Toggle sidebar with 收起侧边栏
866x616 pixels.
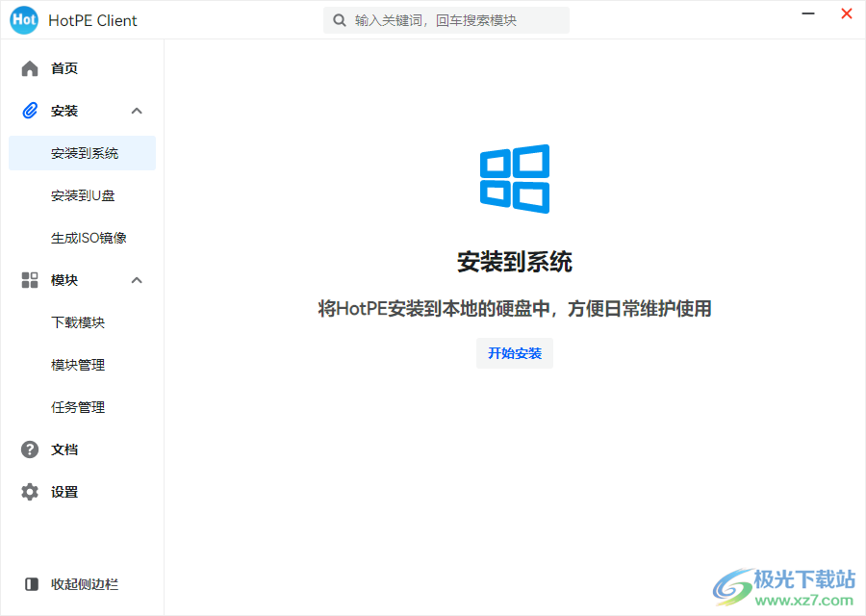coord(85,584)
